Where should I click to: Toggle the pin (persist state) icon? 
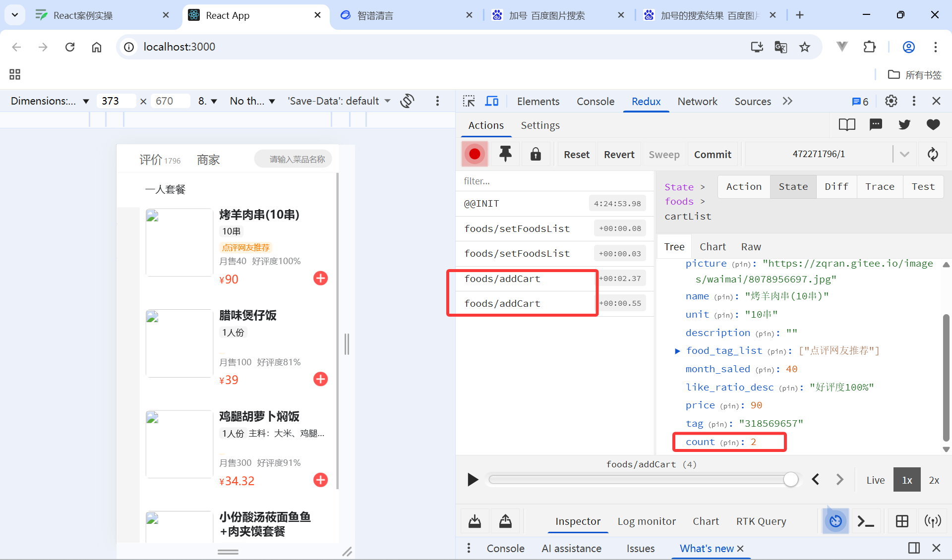[x=505, y=154]
